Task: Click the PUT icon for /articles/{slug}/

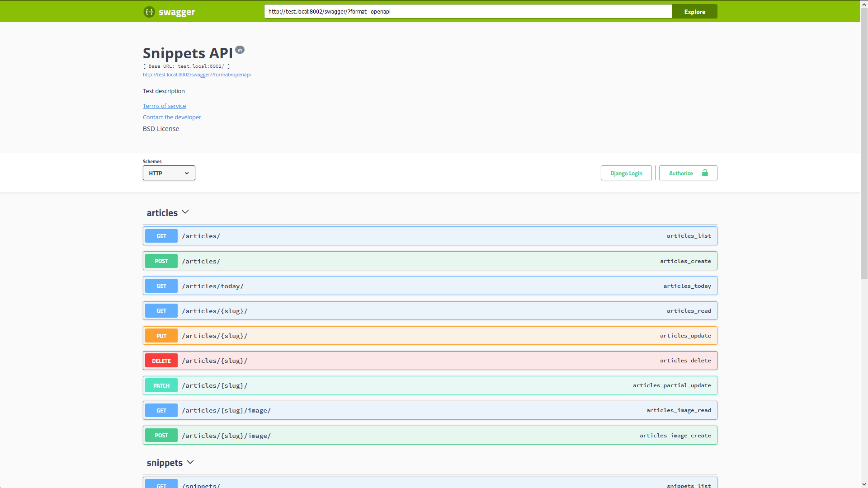Action: [x=161, y=335]
